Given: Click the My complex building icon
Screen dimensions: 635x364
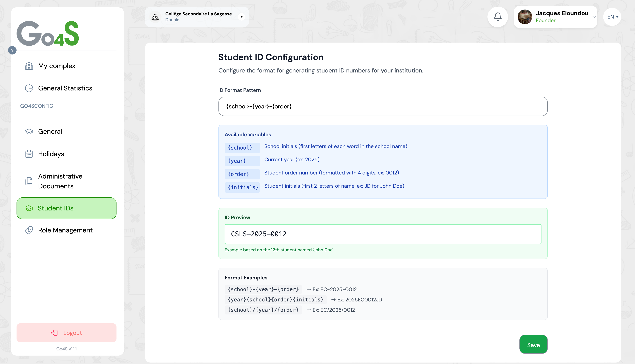Looking at the screenshot, I should (x=29, y=66).
